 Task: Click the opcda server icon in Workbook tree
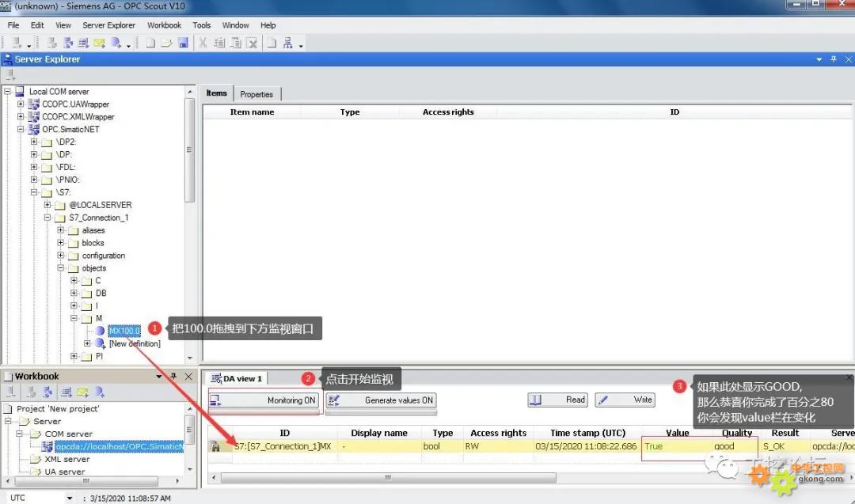tap(47, 447)
